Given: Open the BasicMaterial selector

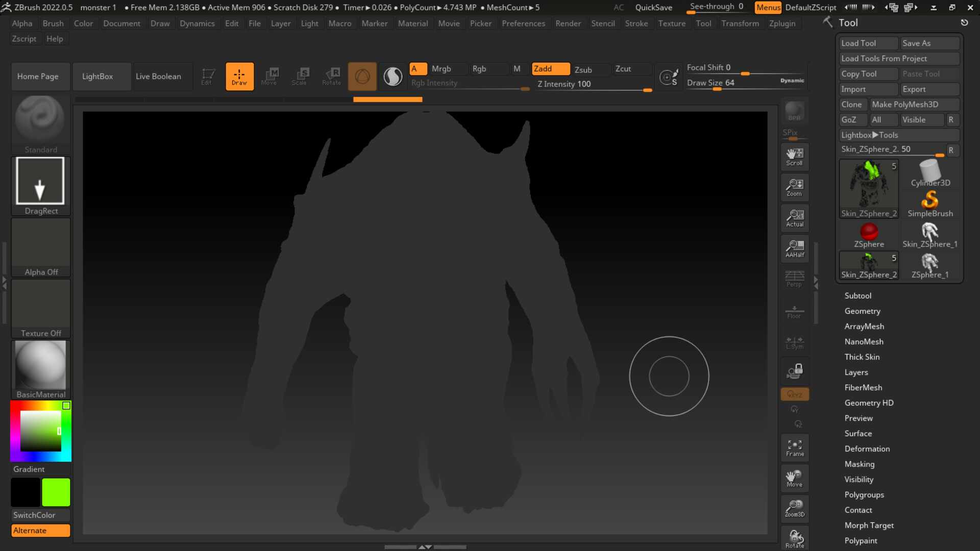Looking at the screenshot, I should pos(41,370).
